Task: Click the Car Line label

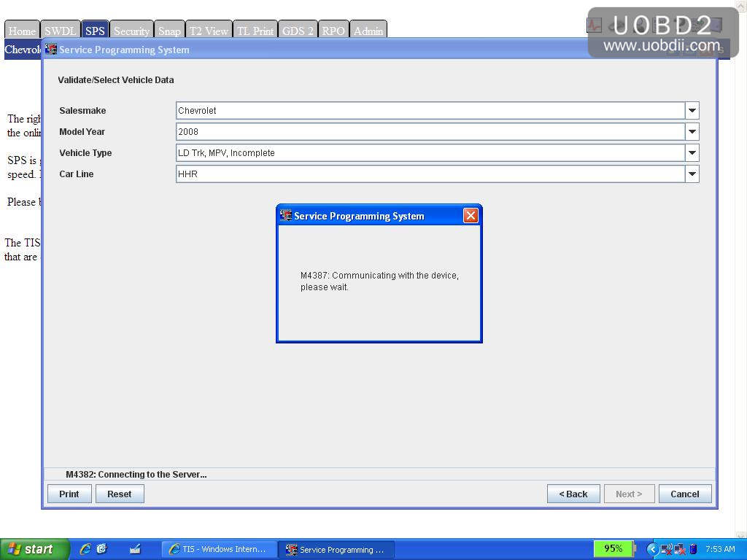Action: click(x=76, y=174)
